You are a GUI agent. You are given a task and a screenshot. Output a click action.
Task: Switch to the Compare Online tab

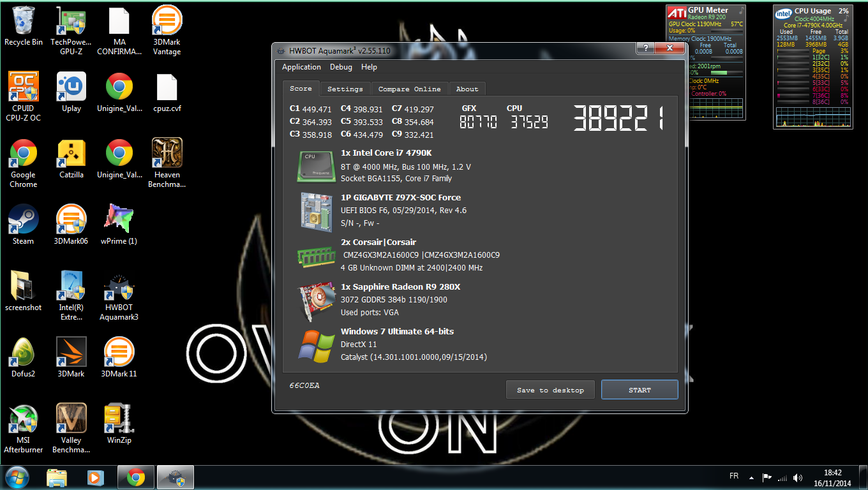(409, 89)
